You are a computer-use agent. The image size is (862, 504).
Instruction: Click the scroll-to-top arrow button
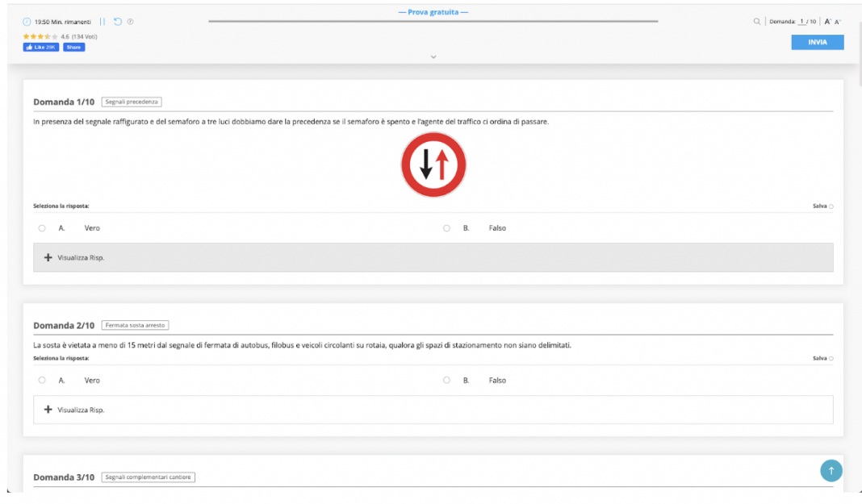[x=831, y=470]
